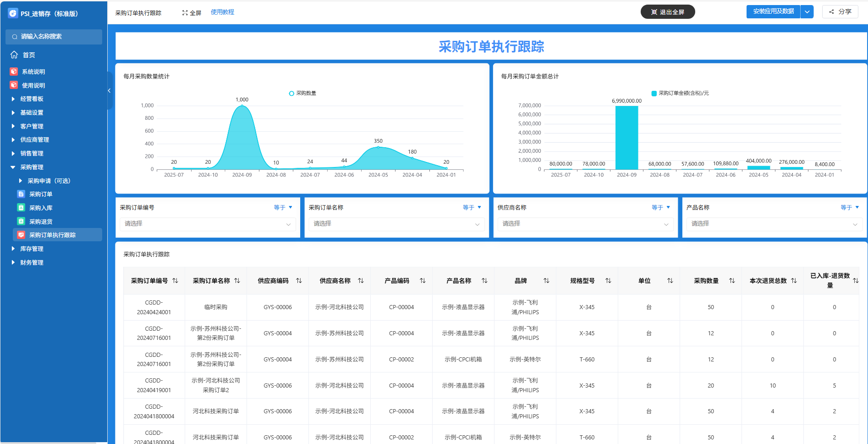Click the 请输入名称搜索 search field
The height and width of the screenshot is (444, 868).
point(54,37)
